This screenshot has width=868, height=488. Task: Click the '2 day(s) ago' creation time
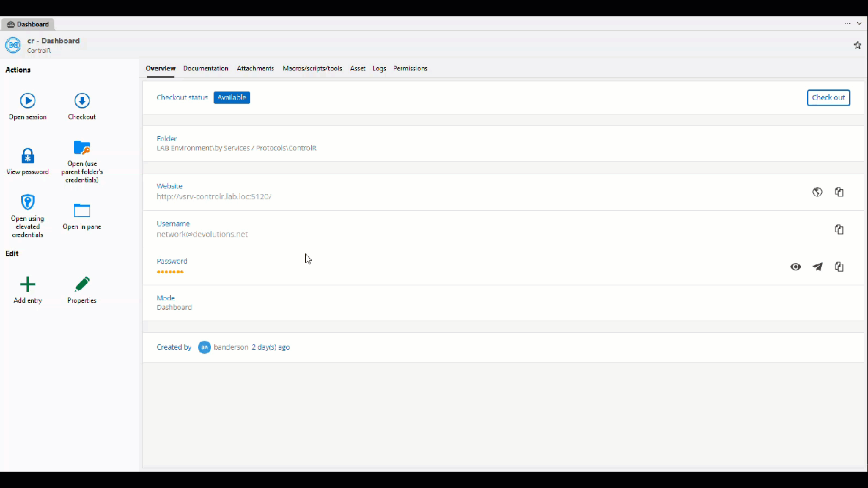271,347
